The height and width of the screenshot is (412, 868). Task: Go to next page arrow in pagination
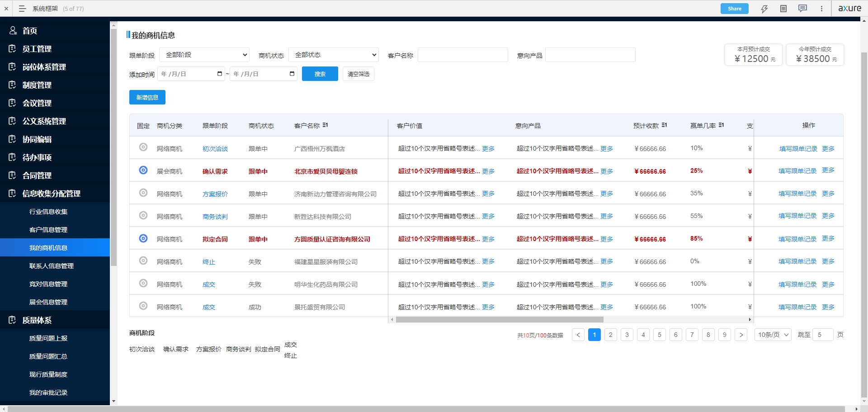741,335
